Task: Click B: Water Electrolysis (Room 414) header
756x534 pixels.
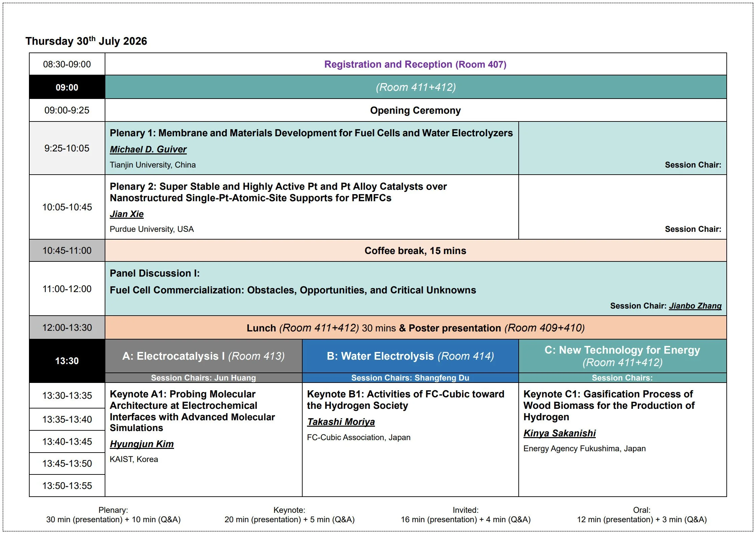Action: coord(410,356)
